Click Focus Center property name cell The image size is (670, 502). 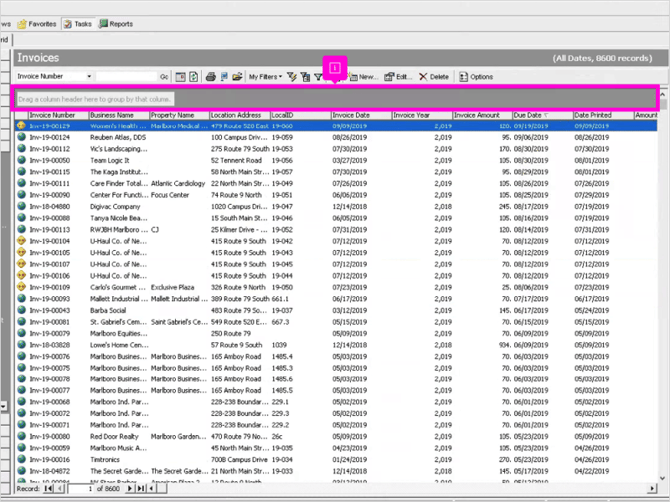(170, 195)
